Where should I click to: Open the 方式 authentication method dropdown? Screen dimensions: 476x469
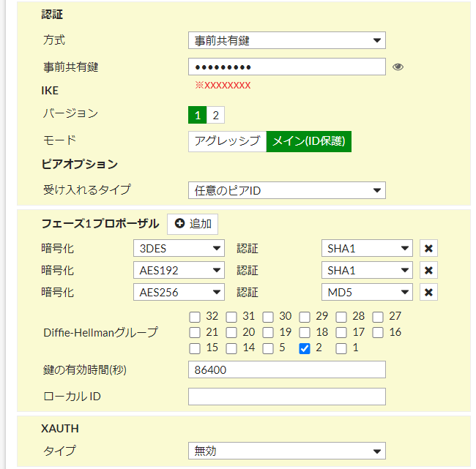[x=287, y=40]
